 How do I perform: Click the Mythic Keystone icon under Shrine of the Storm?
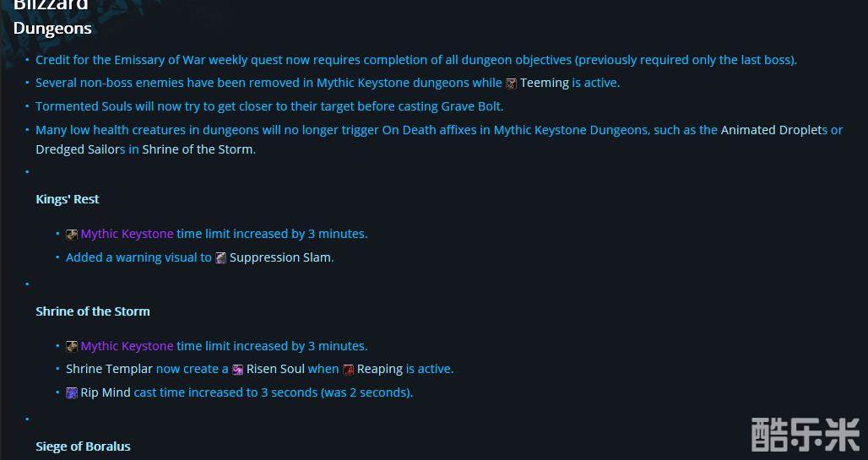click(72, 346)
